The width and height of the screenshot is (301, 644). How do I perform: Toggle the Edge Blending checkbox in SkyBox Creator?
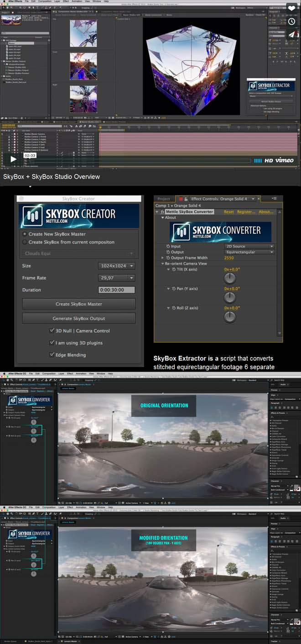[52, 355]
